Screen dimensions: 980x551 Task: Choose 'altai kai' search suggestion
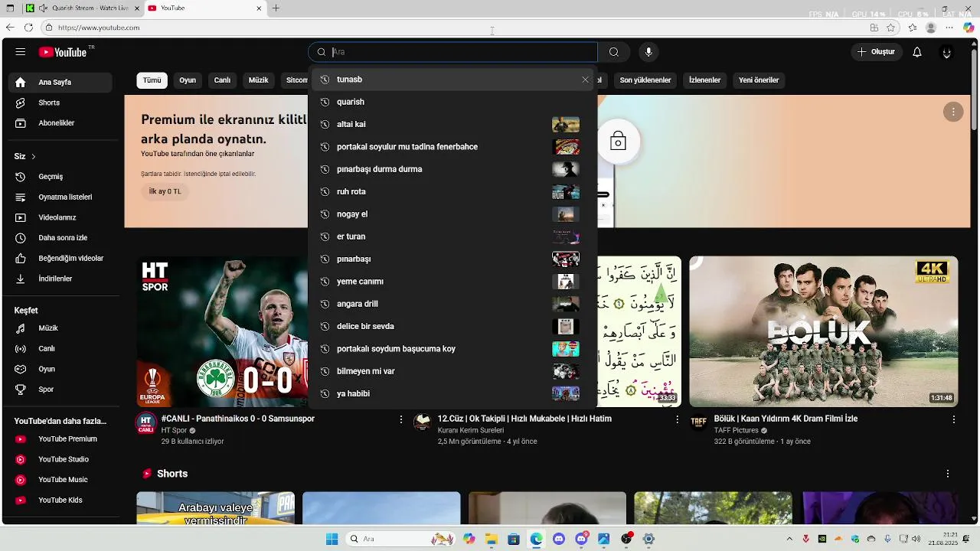pyautogui.click(x=452, y=125)
